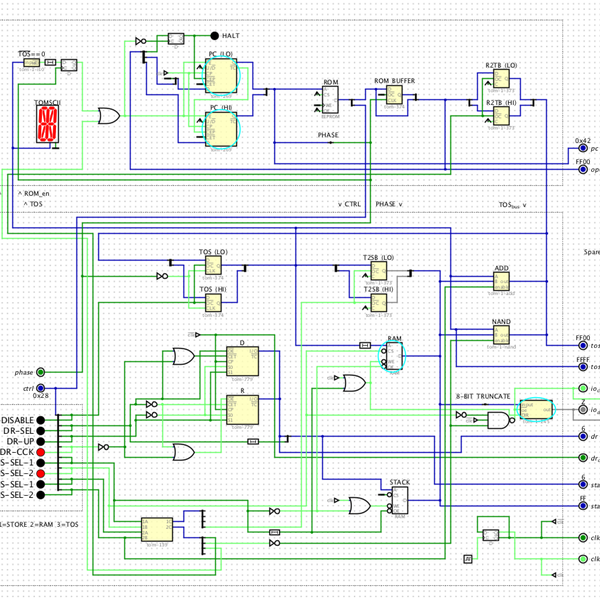Viewport: 600px width, 600px height.
Task: Select the clock source near bottom right
Action: coord(468,559)
